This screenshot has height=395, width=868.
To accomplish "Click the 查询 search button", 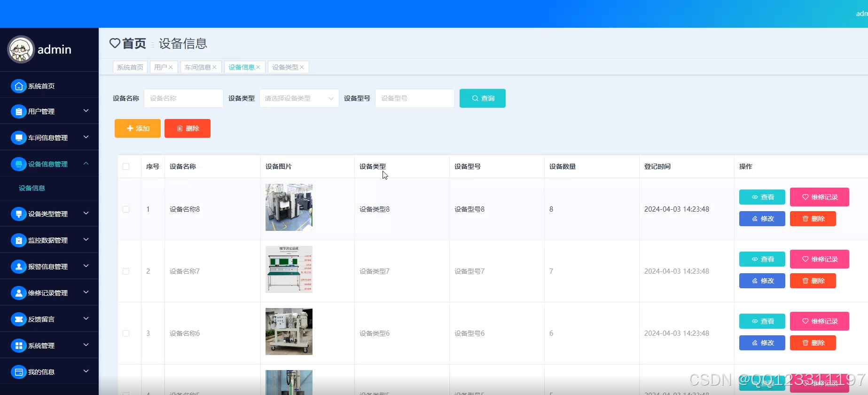I will (x=483, y=98).
